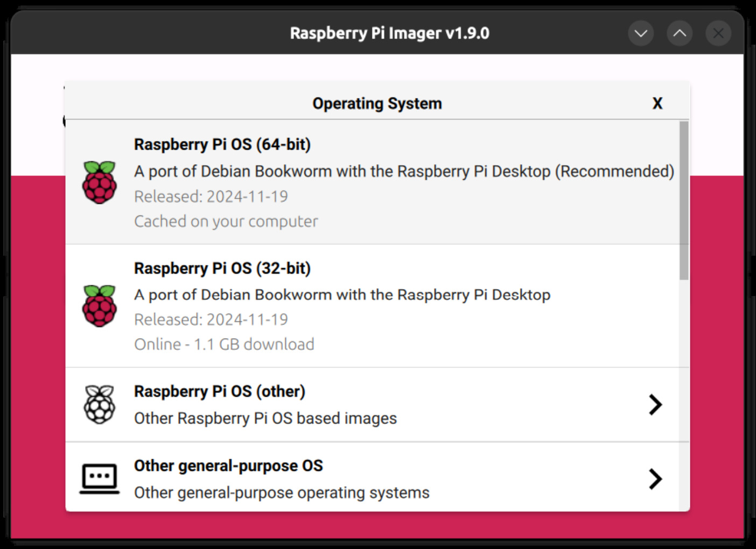The image size is (756, 549).
Task: Click the Raspberry Pi Imager titlebar text
Action: pos(390,33)
